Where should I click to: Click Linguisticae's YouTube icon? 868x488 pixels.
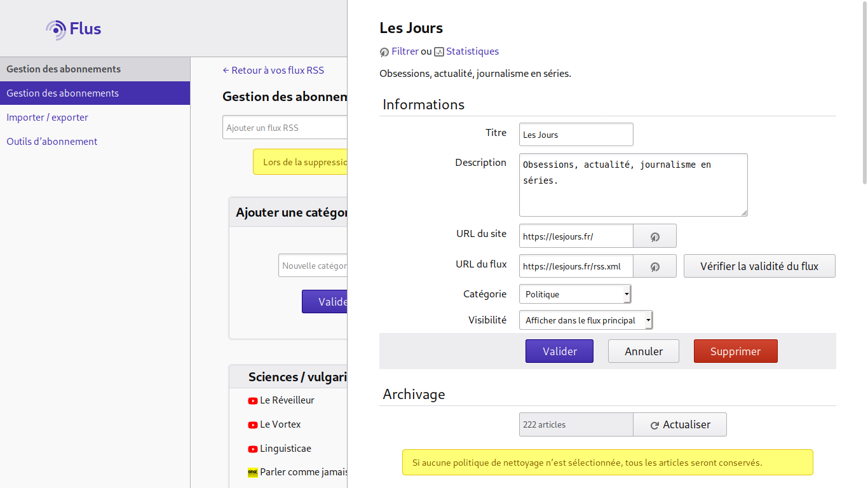tap(253, 449)
